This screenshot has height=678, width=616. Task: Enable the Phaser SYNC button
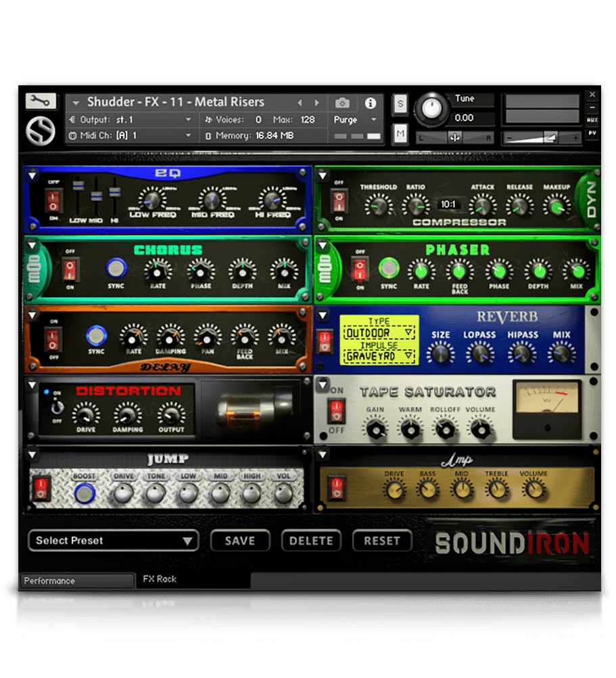pos(389,268)
